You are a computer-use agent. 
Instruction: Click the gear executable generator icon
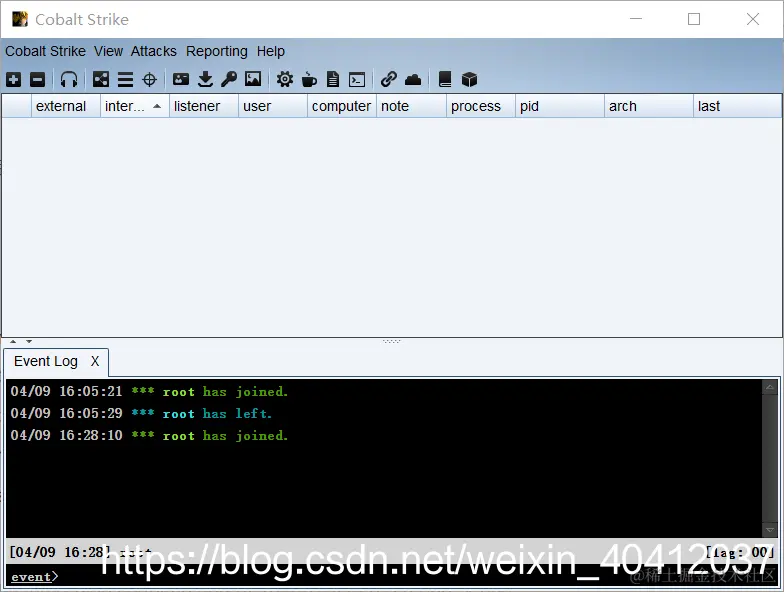(x=285, y=80)
